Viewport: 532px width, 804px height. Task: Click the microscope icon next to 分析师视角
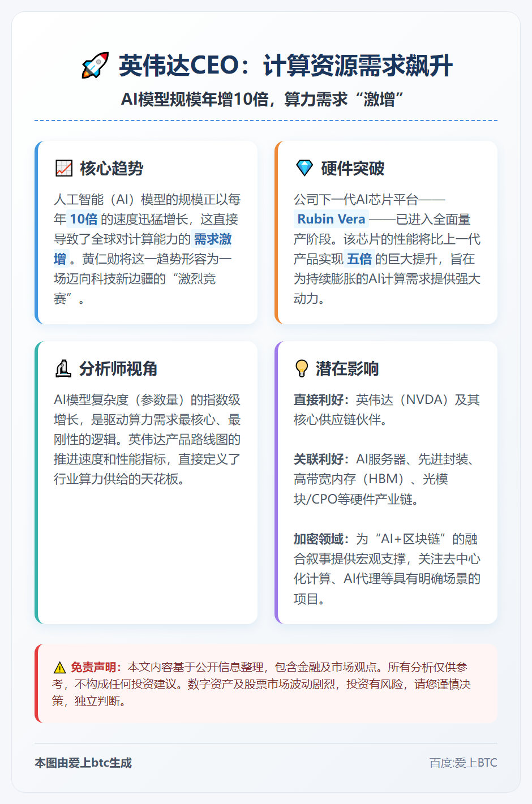pos(63,368)
